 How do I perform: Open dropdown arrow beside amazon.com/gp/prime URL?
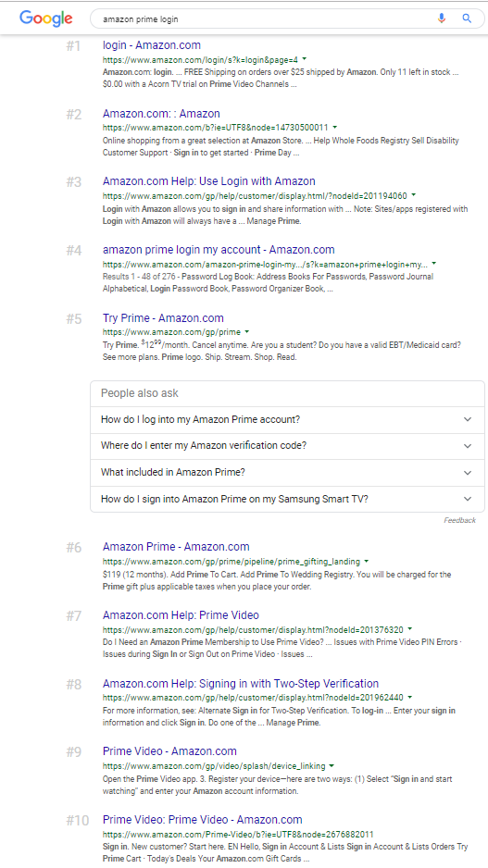[x=246, y=331]
